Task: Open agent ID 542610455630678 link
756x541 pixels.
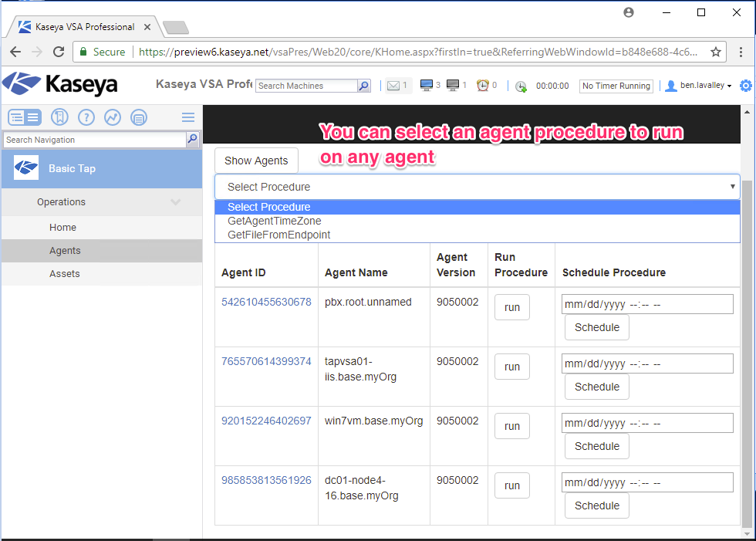Action: (x=266, y=302)
